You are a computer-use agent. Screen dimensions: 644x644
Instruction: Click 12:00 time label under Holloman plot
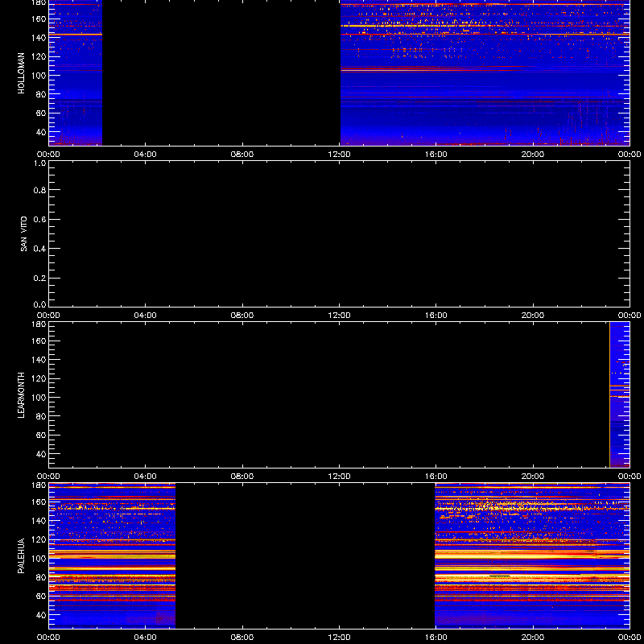(339, 155)
